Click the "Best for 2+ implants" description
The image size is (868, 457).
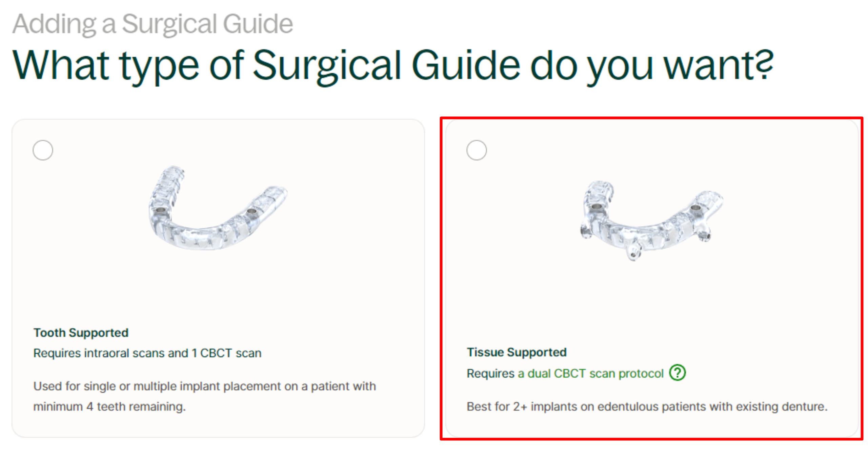647,406
